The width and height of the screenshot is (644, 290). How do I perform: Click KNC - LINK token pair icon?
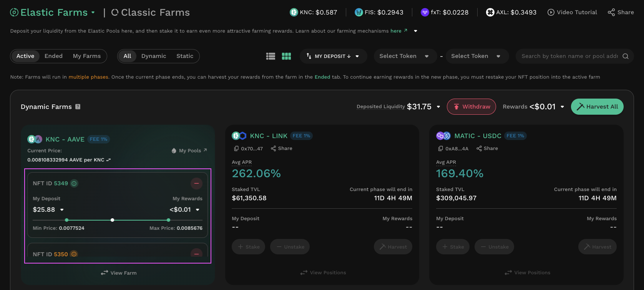[x=239, y=136]
